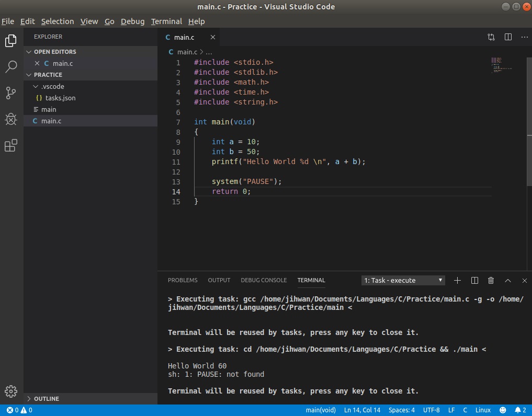
Task: Open tasks.json from the explorer
Action: tap(60, 98)
